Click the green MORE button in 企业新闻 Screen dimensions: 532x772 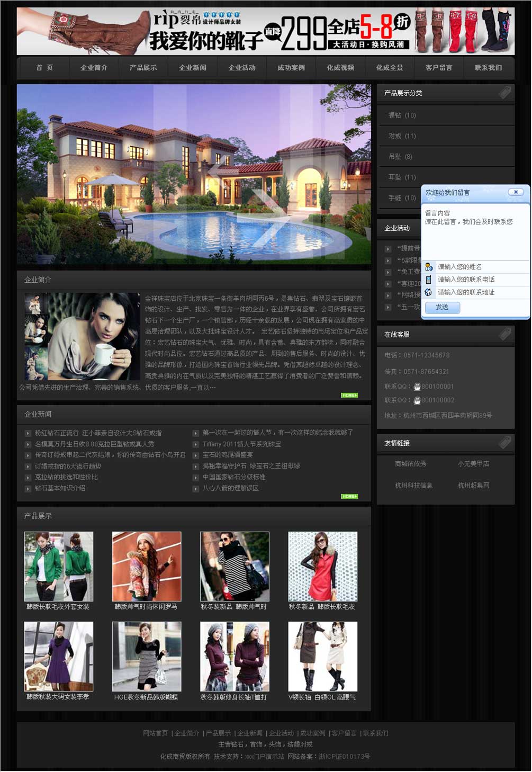(349, 496)
